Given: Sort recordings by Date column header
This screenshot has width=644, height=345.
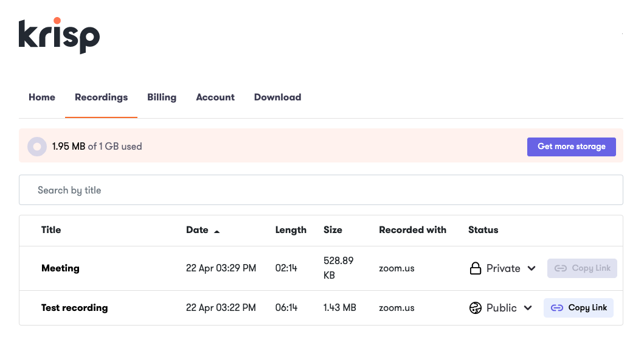Looking at the screenshot, I should (197, 230).
